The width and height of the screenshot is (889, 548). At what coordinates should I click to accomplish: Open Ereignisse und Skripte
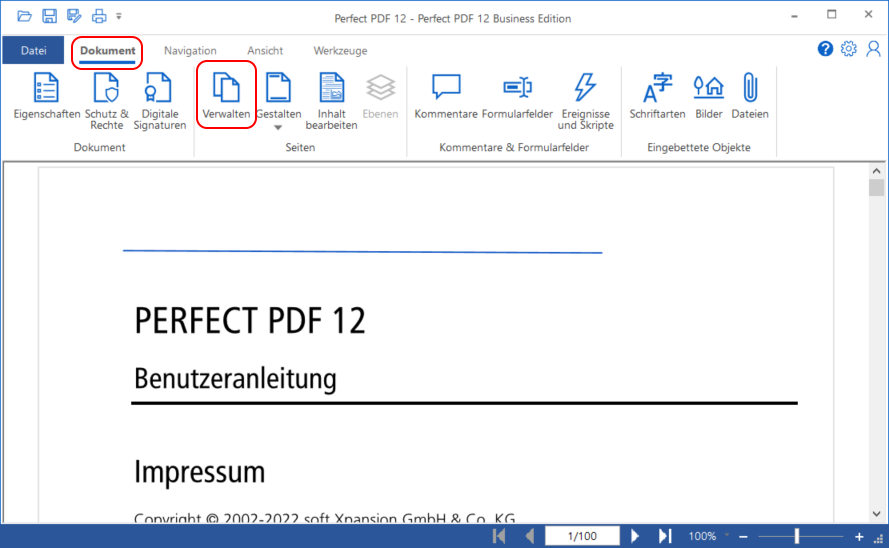click(586, 101)
